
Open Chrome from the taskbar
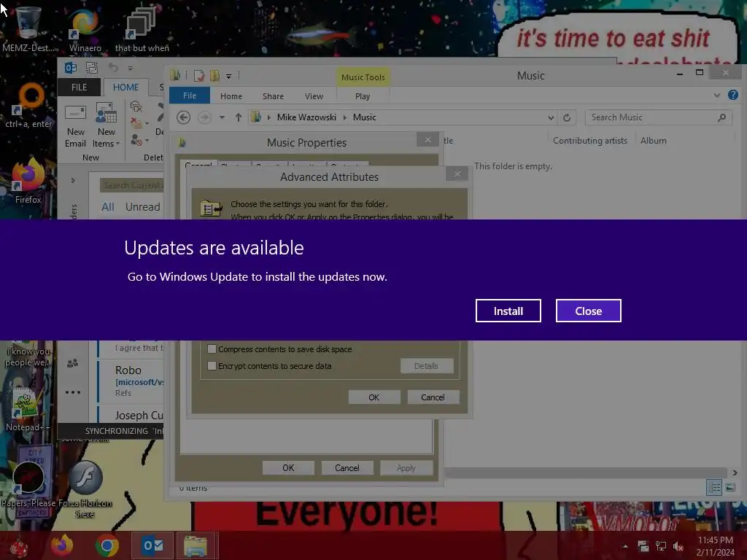(107, 545)
